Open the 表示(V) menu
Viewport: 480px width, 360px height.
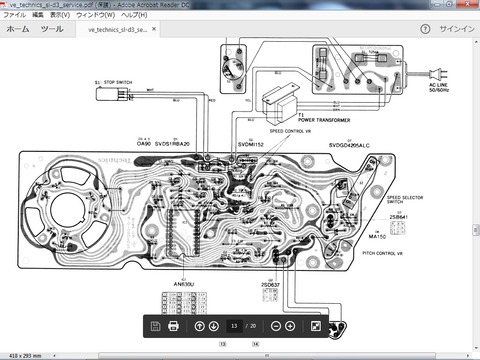click(60, 15)
